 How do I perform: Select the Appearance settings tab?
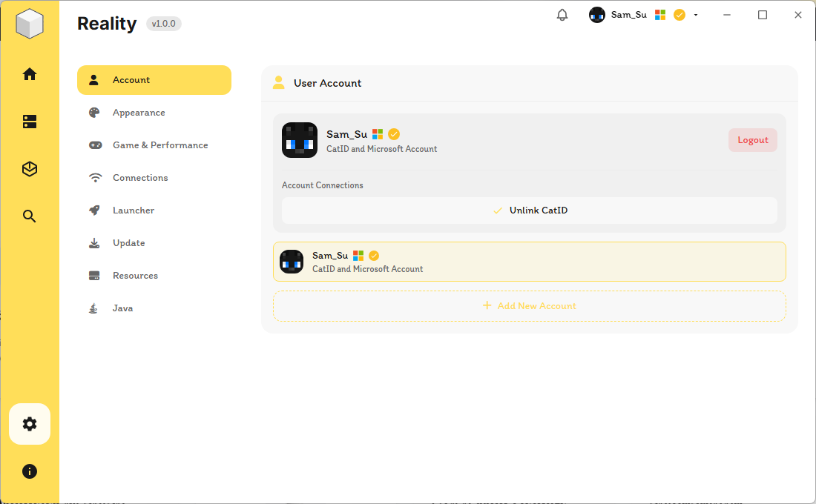(x=139, y=113)
